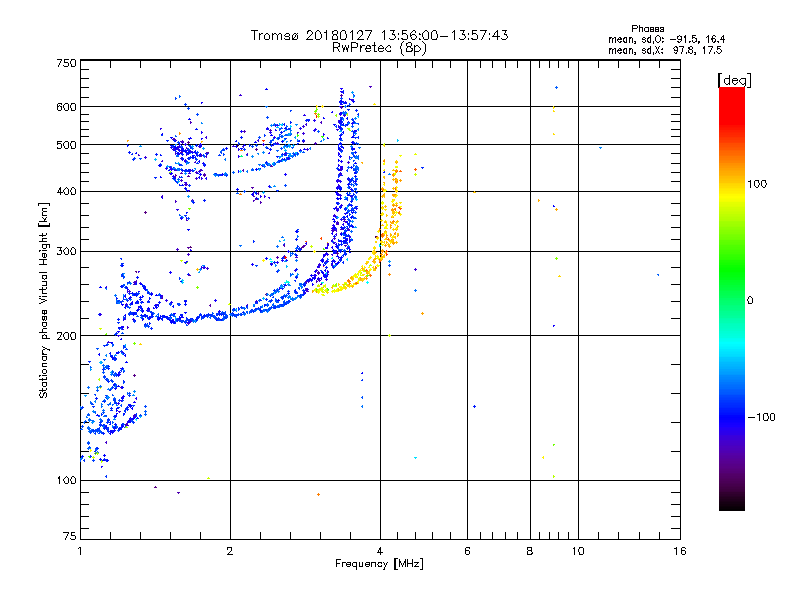Click the y-axis tick label '500'

point(66,145)
